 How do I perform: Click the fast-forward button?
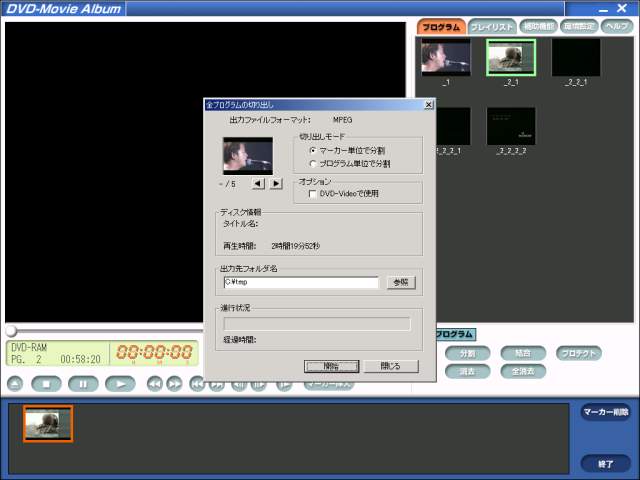(x=174, y=384)
